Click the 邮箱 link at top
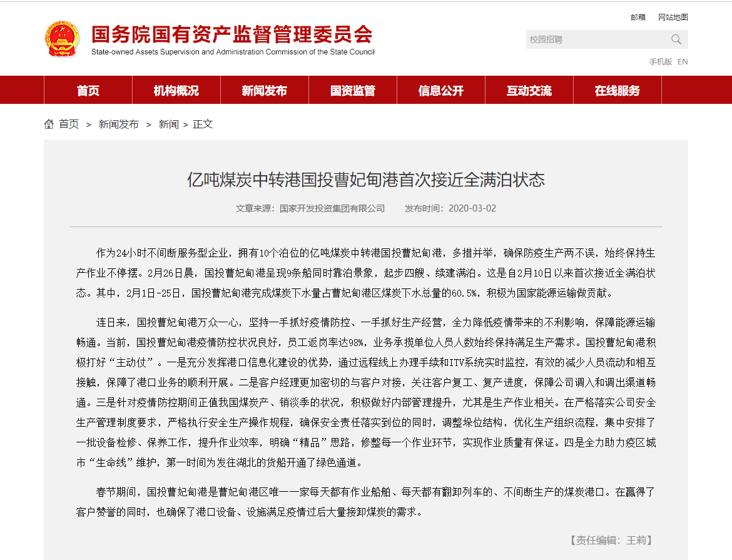Viewport: 732px width, 560px height. pyautogui.click(x=638, y=18)
